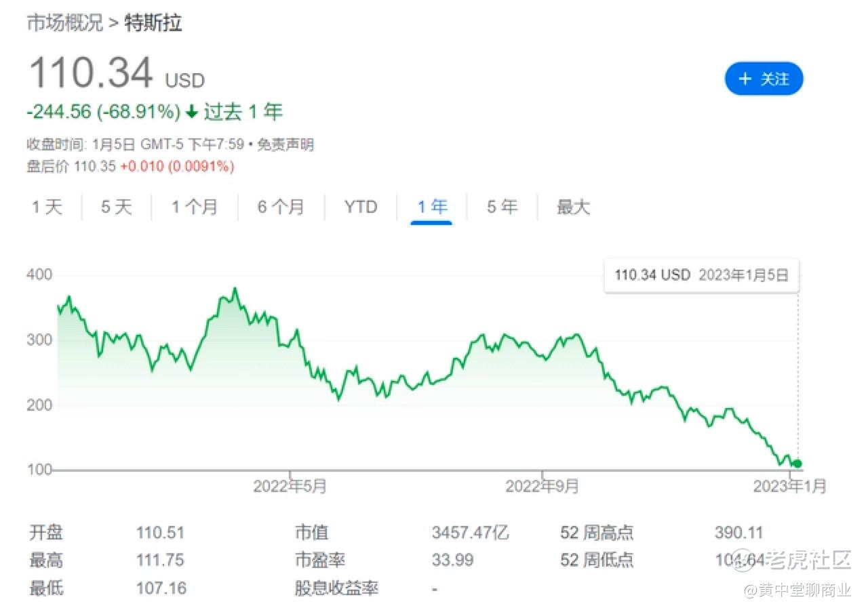868x610 pixels.
Task: Click the 110.34 current price
Action: pos(91,72)
